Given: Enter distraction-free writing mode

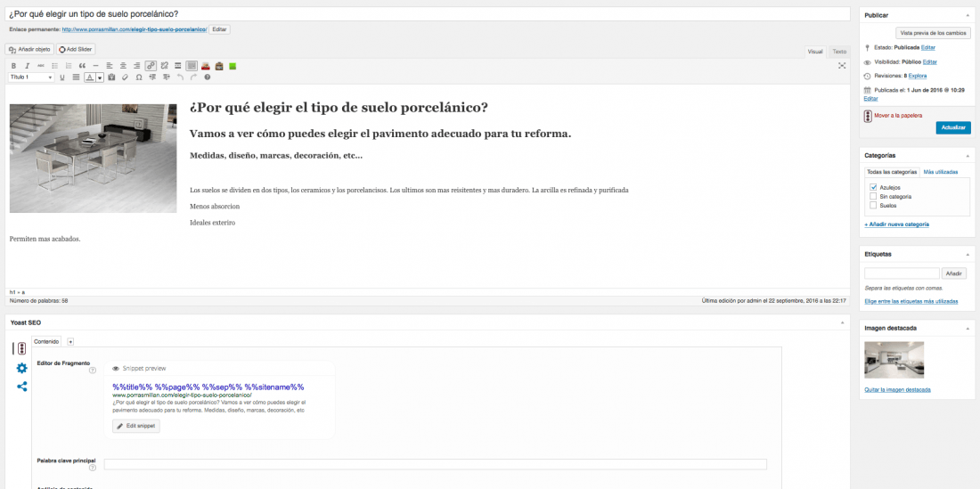Looking at the screenshot, I should click(x=842, y=66).
